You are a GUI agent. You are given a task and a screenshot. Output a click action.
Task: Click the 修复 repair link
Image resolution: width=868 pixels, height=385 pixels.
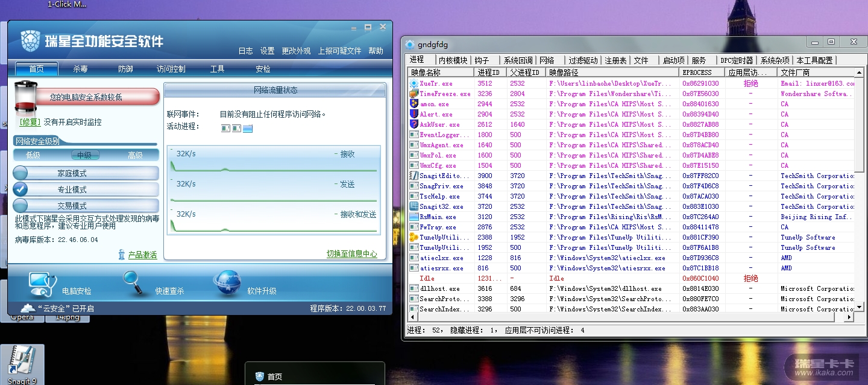(30, 122)
